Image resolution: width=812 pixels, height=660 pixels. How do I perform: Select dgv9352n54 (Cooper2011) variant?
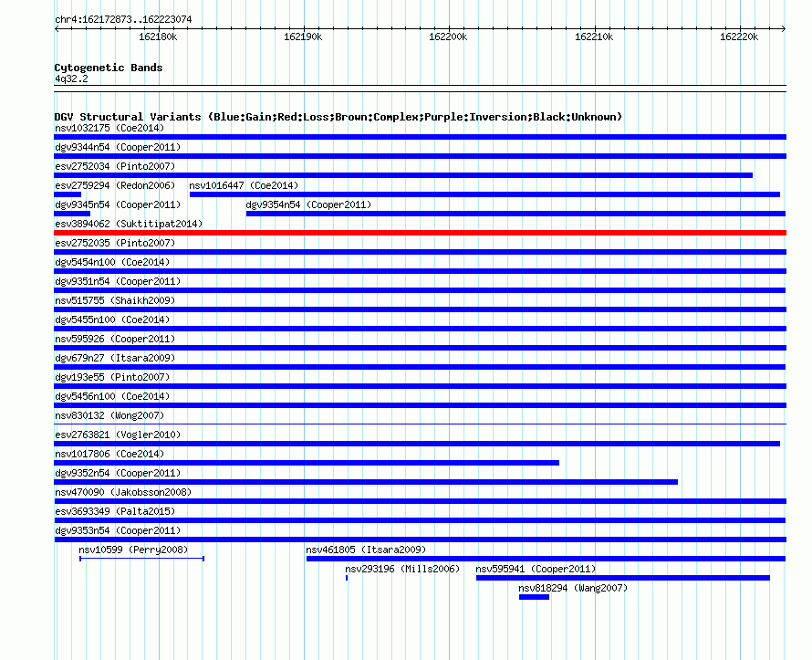click(x=366, y=482)
